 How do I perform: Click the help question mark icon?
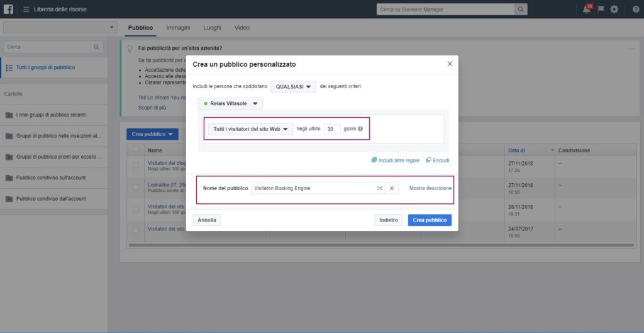pyautogui.click(x=635, y=9)
